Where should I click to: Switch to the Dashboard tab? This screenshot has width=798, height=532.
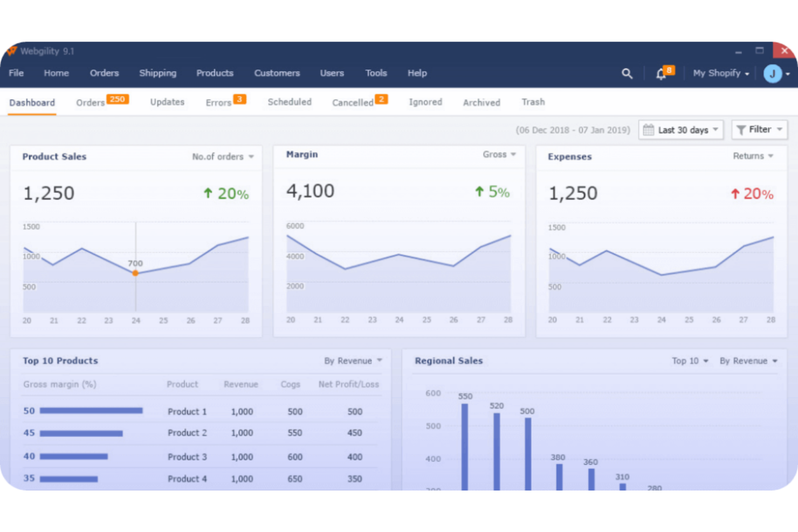click(32, 102)
